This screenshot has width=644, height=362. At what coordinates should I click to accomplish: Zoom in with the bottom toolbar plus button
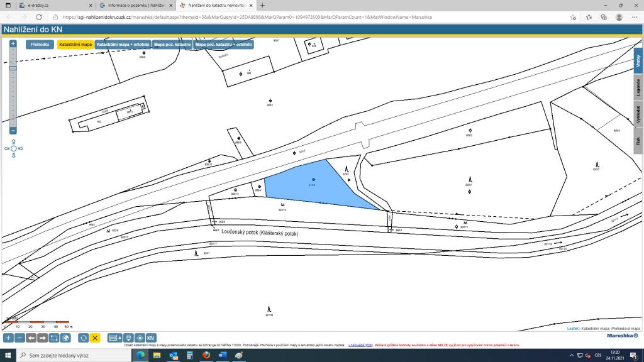click(8, 337)
